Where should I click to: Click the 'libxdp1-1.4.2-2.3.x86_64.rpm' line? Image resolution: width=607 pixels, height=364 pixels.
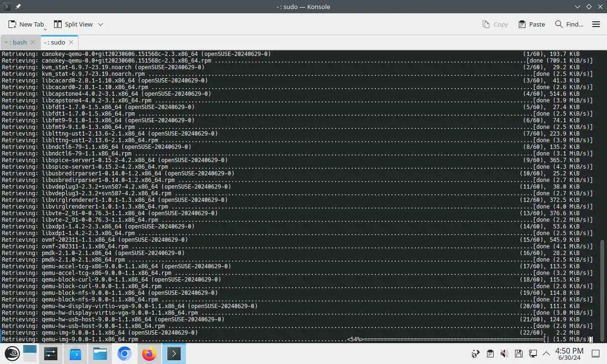click(297, 233)
